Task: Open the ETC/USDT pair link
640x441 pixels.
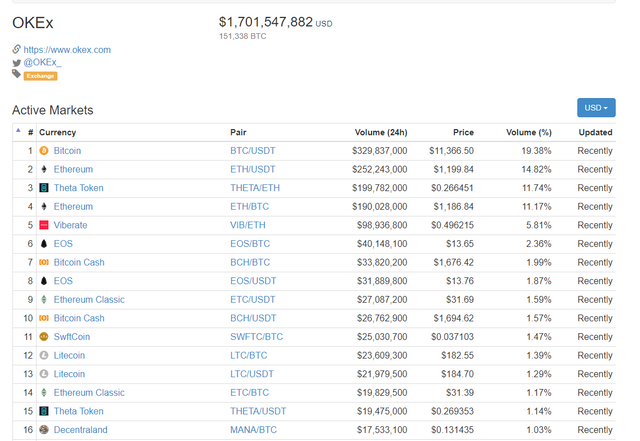Action: tap(253, 299)
